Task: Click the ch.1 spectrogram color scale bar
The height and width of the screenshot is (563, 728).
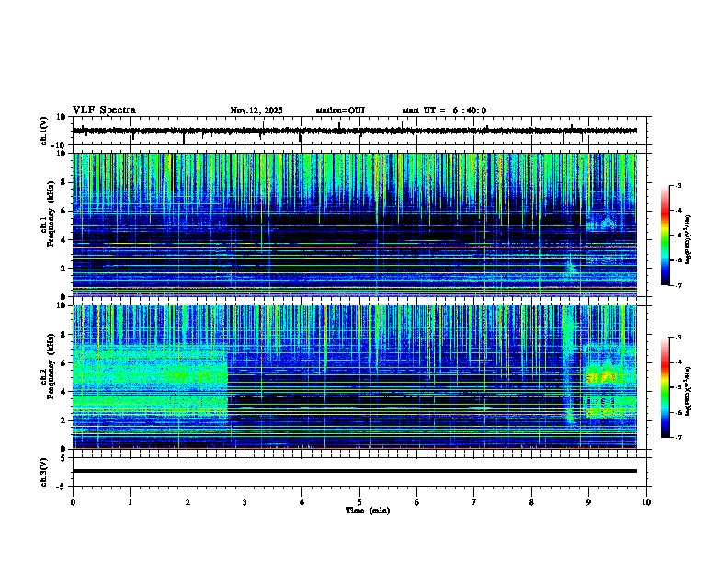Action: click(x=665, y=236)
